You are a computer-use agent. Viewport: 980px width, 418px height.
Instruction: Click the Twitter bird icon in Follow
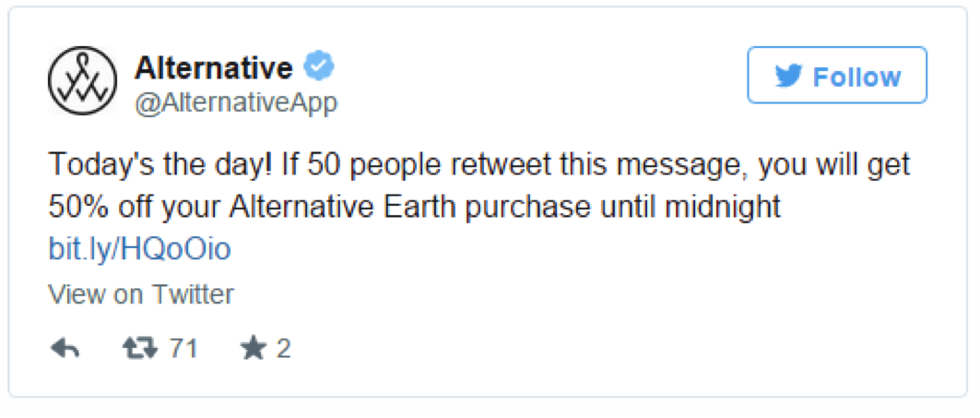click(x=789, y=77)
